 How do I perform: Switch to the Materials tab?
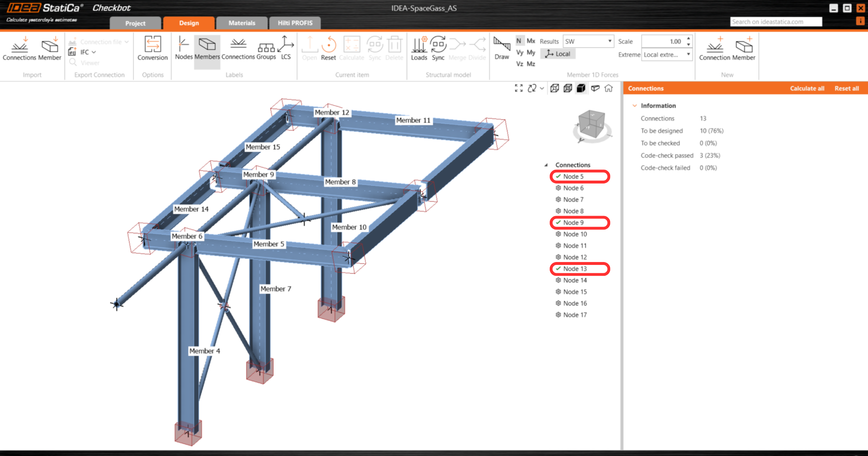242,23
